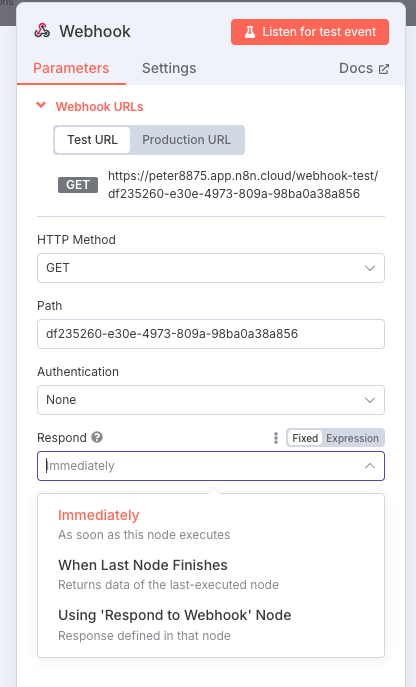Switch to the Settings tab
Image resolution: width=416 pixels, height=687 pixels.
[169, 68]
